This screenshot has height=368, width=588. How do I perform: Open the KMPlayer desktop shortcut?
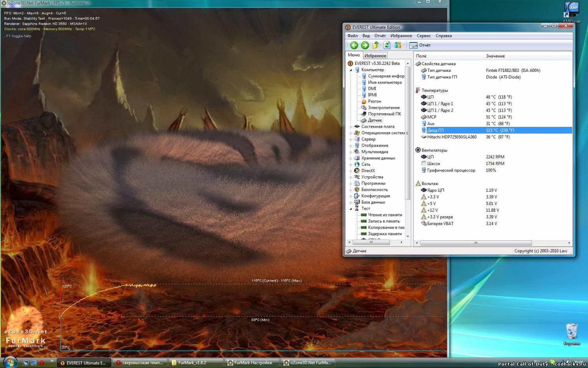572,12
